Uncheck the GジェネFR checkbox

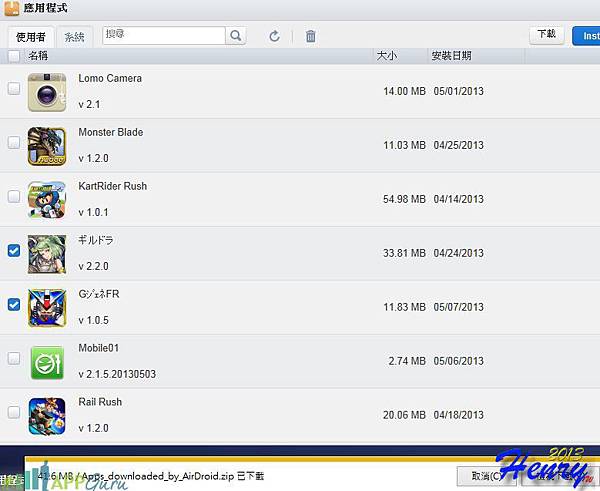tap(14, 305)
